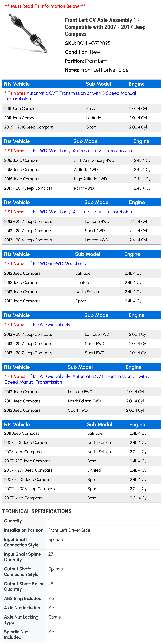Click the 'Must Read Fit Information Below' notice
This screenshot has width=163, height=644.
[x=45, y=6]
